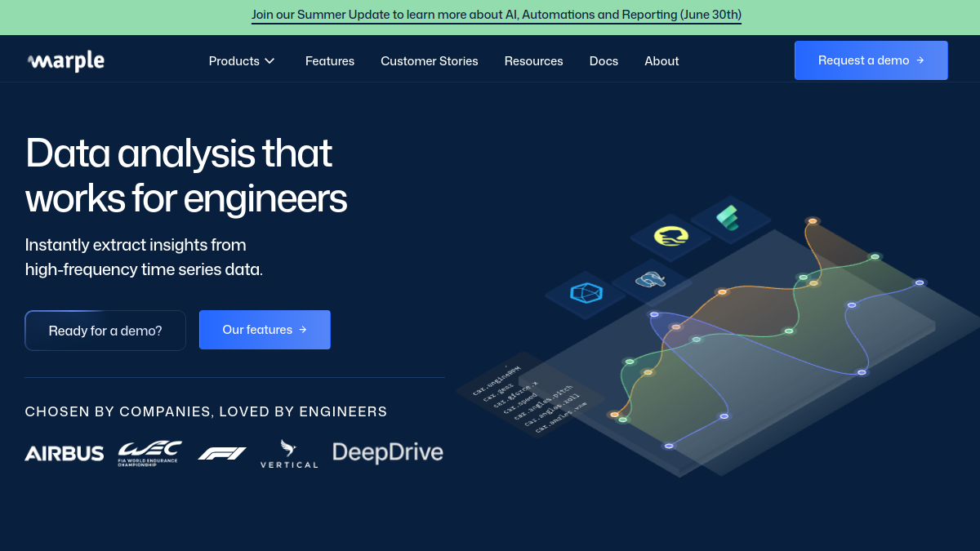Viewport: 980px width, 551px height.
Task: Go to the Features page
Action: (x=330, y=61)
